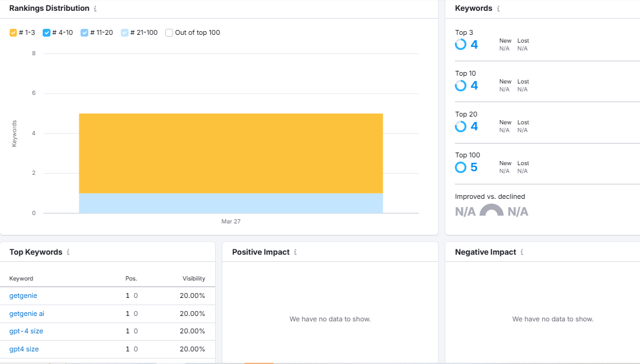Click the Top 10 progress circle
Screen dimensions: 640x364
coord(460,85)
